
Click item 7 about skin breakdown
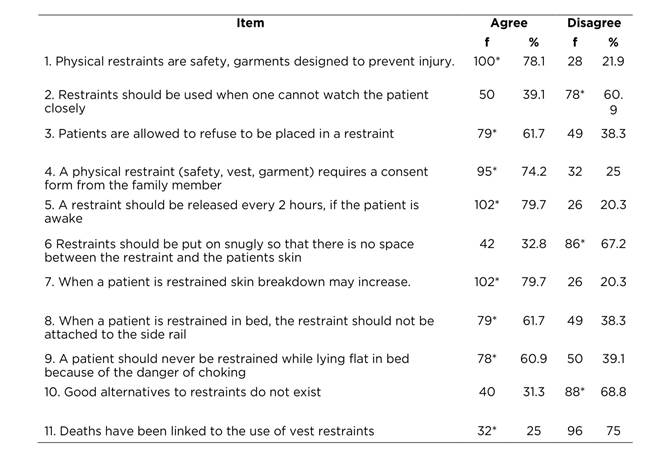click(227, 282)
